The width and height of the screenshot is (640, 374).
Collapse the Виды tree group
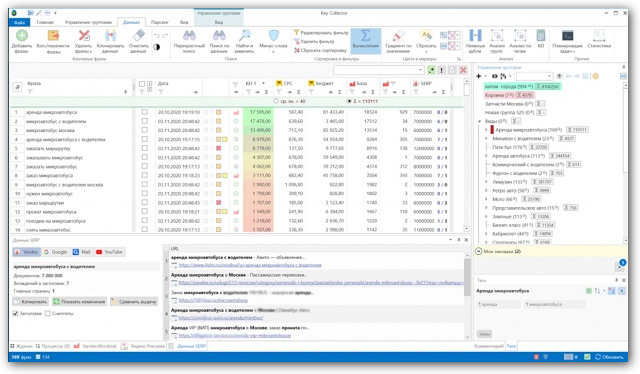(x=480, y=121)
